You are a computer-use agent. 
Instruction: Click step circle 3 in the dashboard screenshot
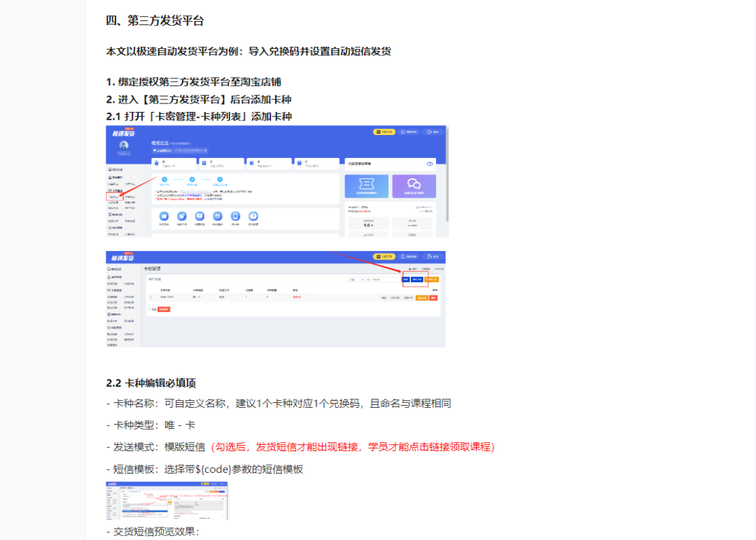tap(220, 179)
